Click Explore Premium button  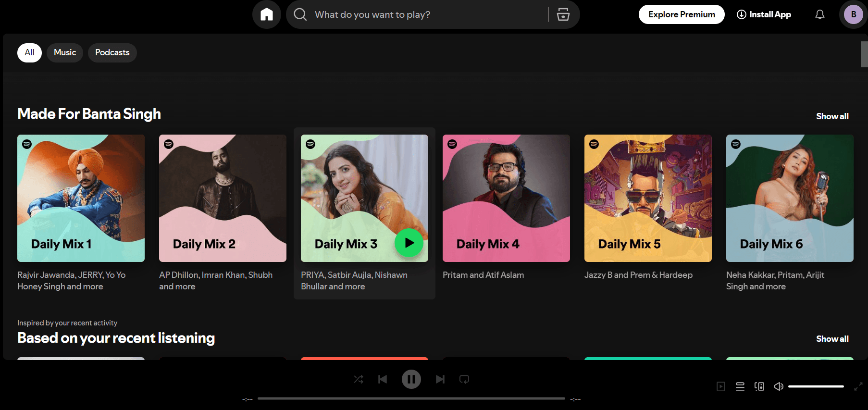point(682,14)
